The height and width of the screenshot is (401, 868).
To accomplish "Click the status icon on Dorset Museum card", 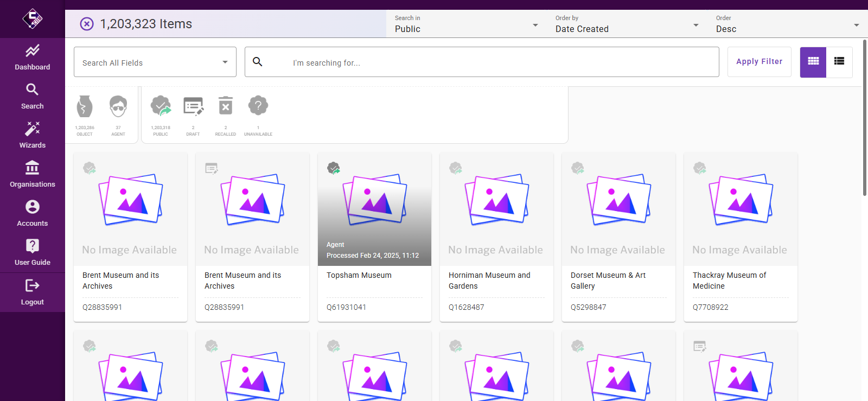I will coord(578,168).
